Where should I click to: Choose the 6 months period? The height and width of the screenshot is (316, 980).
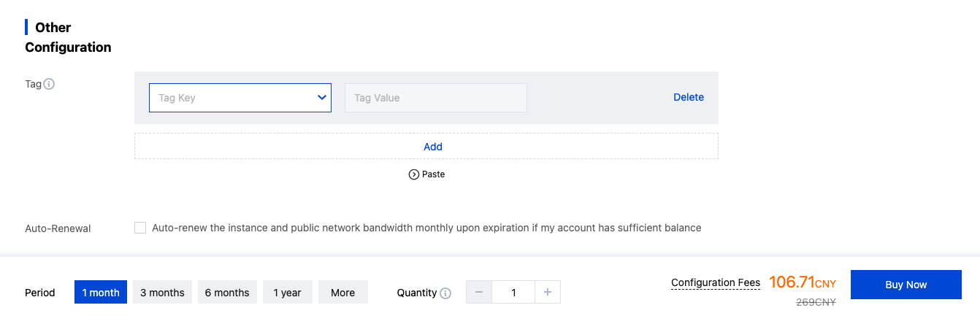click(227, 293)
